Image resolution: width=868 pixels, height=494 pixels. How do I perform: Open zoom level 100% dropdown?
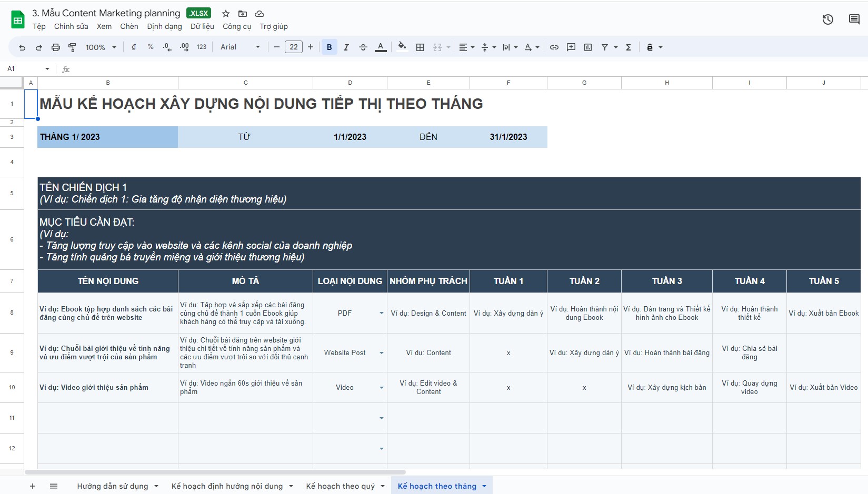[x=101, y=47]
